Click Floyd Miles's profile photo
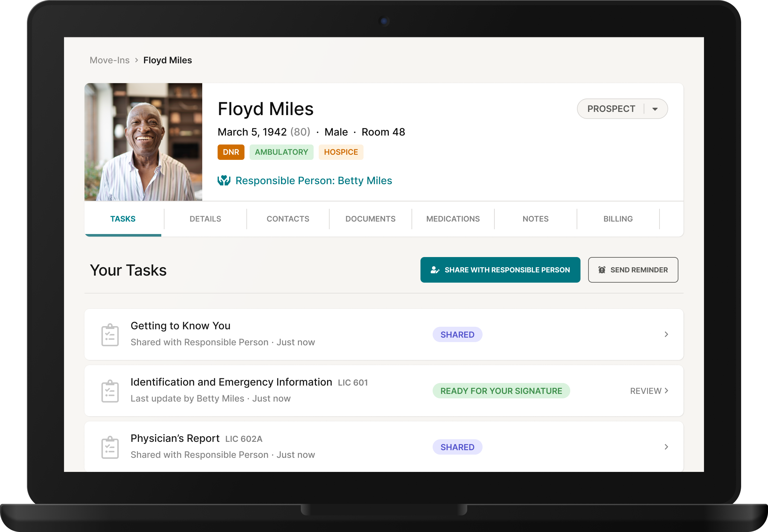Viewport: 768px width, 532px height. coord(143,142)
